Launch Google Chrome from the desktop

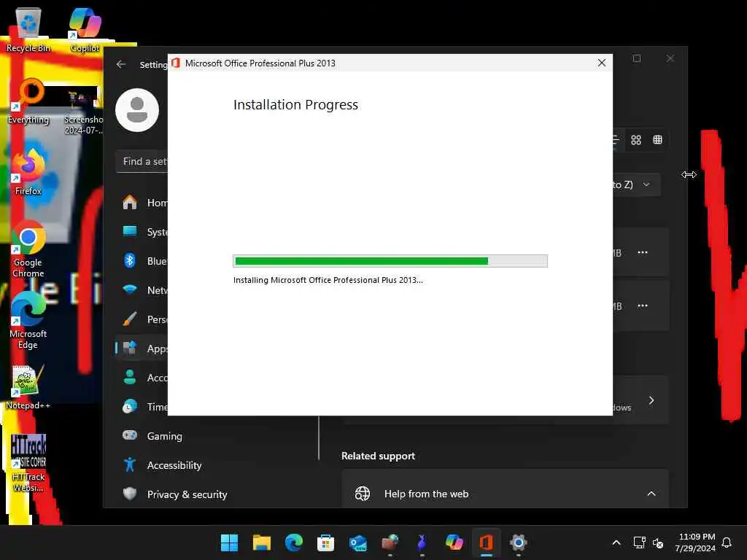click(28, 249)
